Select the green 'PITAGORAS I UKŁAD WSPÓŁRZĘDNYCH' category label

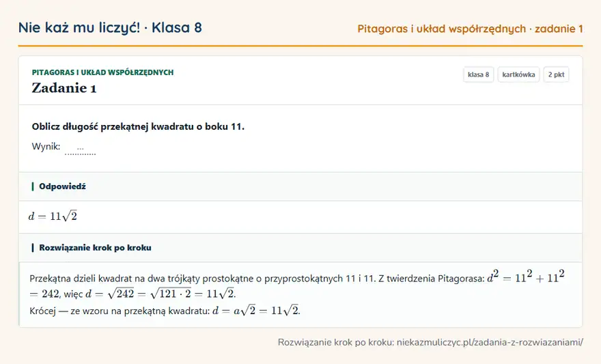(102, 72)
